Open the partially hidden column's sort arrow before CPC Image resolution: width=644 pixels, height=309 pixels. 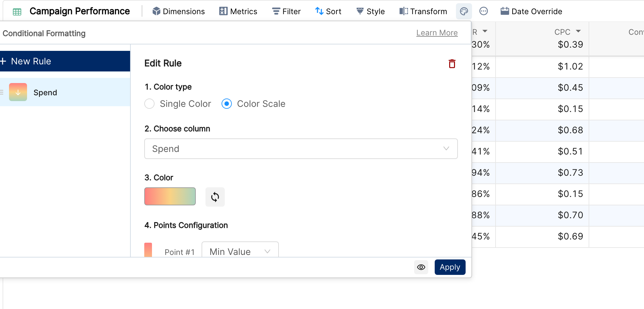(485, 31)
